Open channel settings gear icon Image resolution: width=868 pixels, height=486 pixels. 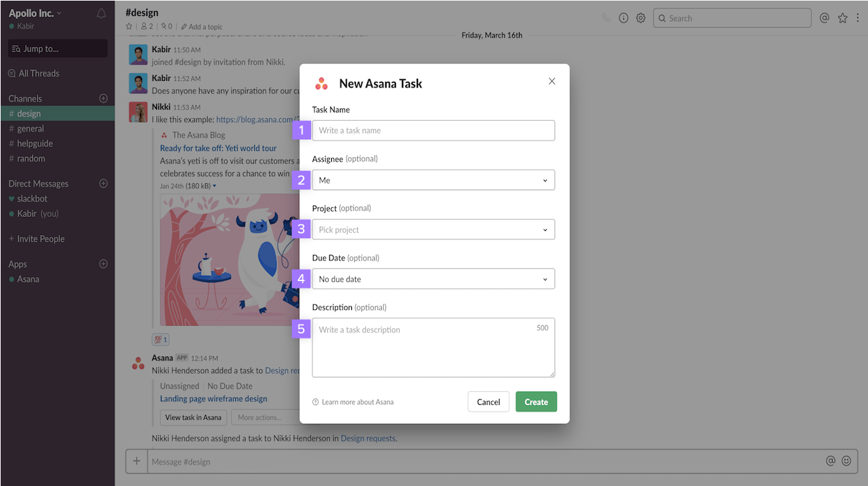(x=641, y=18)
